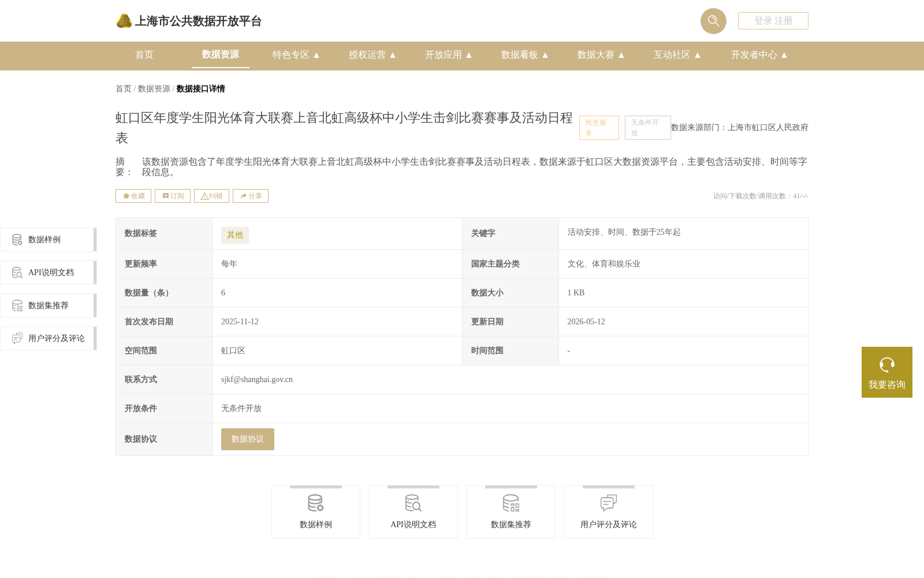924x578 pixels.
Task: Click the platform logo icon
Action: tap(124, 21)
